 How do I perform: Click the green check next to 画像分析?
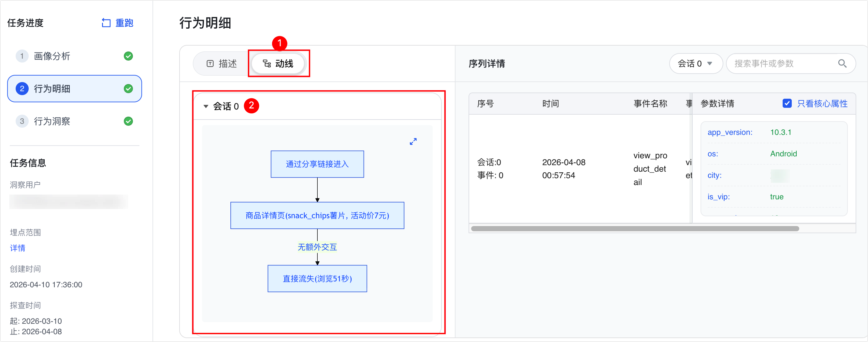pyautogui.click(x=128, y=56)
